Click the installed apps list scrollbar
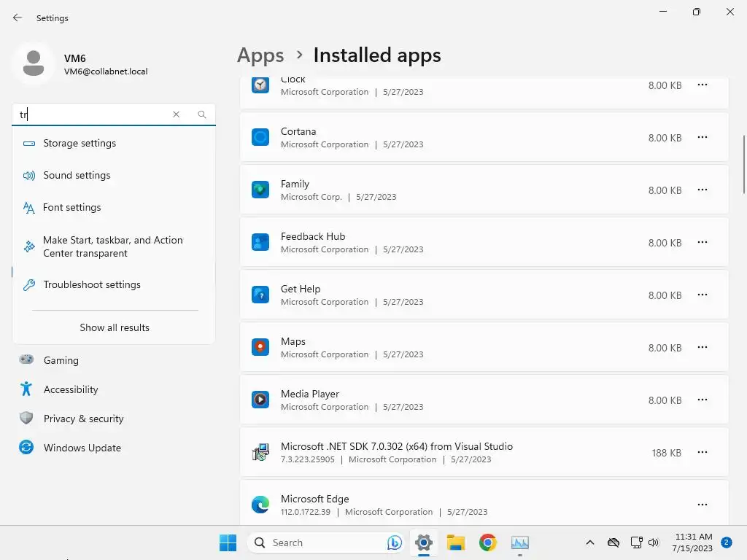 [743, 164]
